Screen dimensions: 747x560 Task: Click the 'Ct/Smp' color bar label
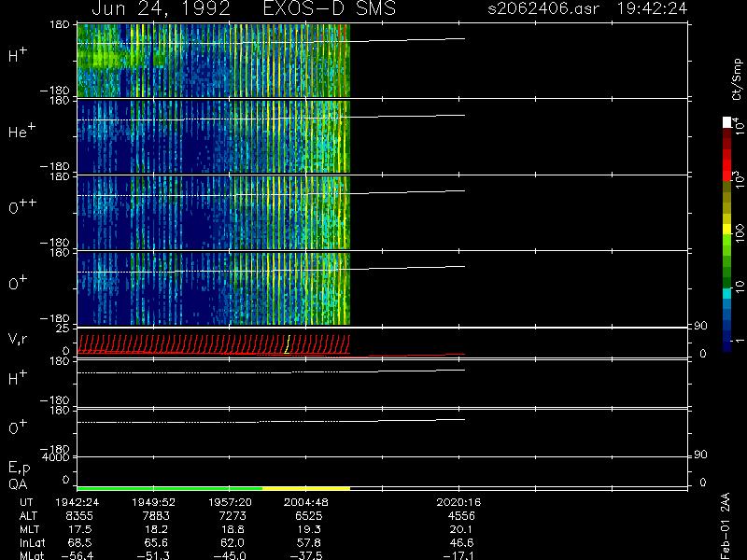click(737, 79)
